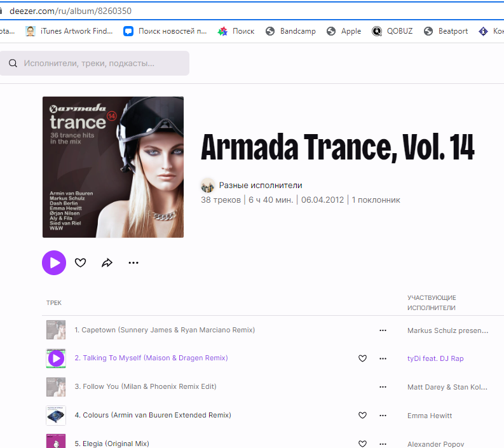
Task: Open the QOBUZ bookmark
Action: click(x=392, y=31)
